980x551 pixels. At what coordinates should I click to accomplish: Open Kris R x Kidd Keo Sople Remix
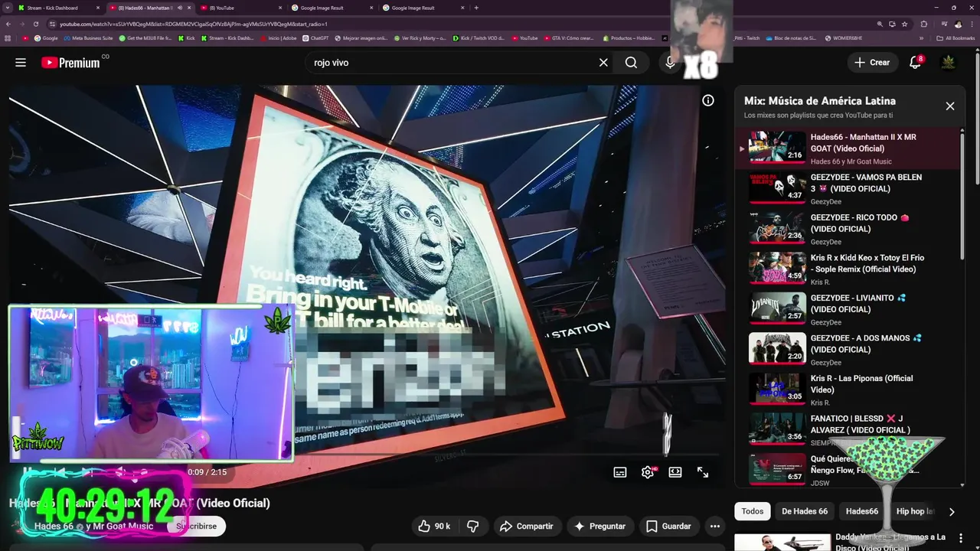tap(848, 269)
